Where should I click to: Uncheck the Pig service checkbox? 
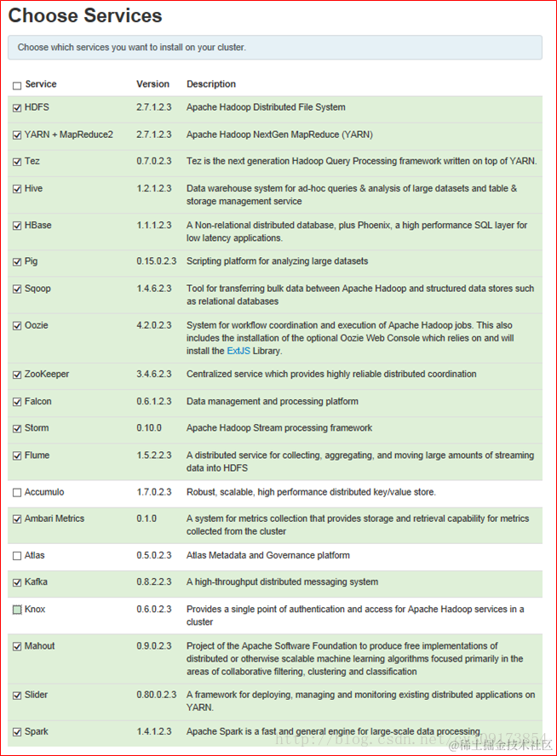(x=17, y=262)
